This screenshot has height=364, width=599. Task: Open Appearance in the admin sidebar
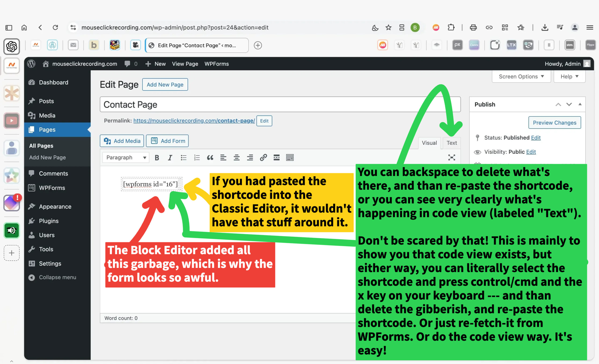pyautogui.click(x=55, y=207)
